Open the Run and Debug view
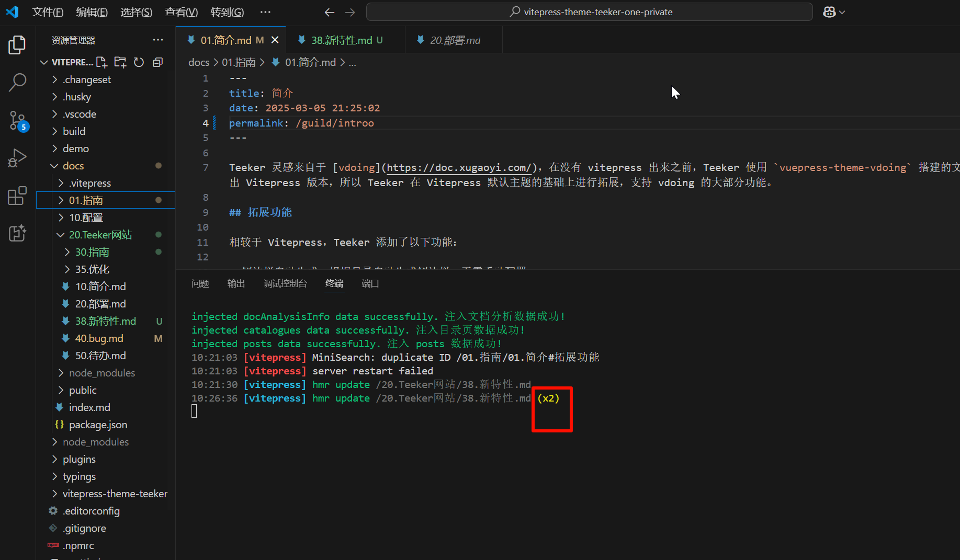Image resolution: width=960 pixels, height=560 pixels. click(17, 158)
